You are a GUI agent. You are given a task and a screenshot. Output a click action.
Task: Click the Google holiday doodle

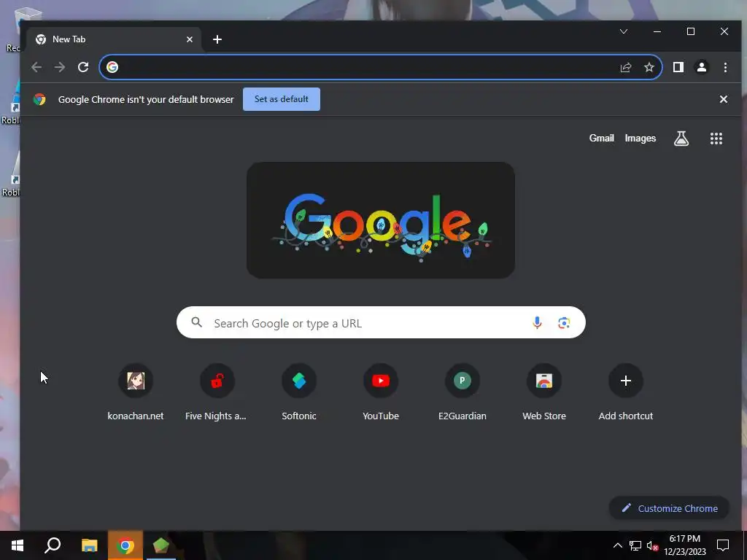381,220
